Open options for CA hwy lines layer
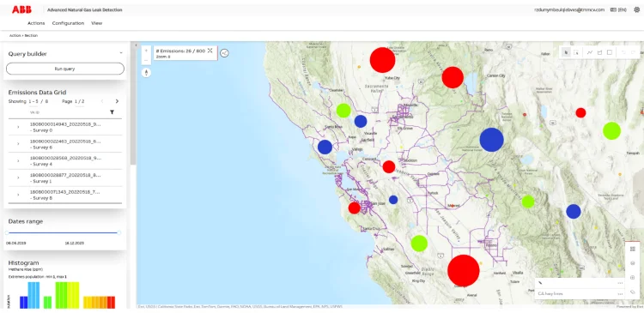 click(x=620, y=294)
